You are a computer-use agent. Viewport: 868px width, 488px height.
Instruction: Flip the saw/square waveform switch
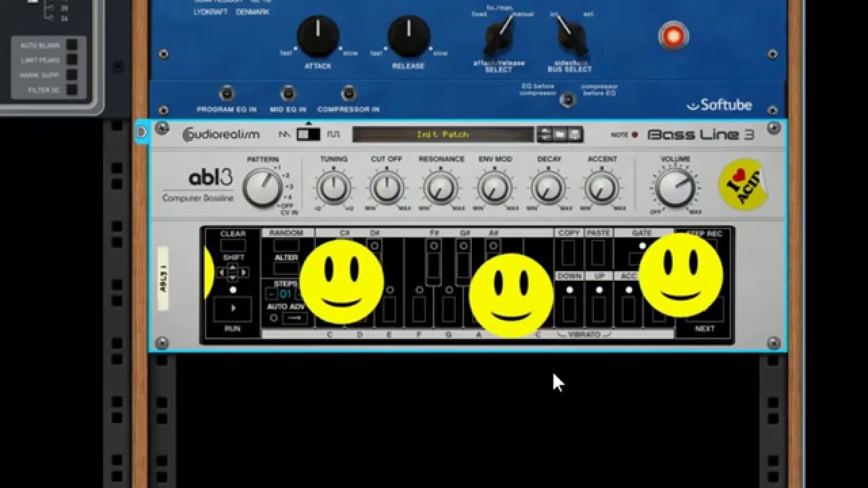tap(309, 134)
